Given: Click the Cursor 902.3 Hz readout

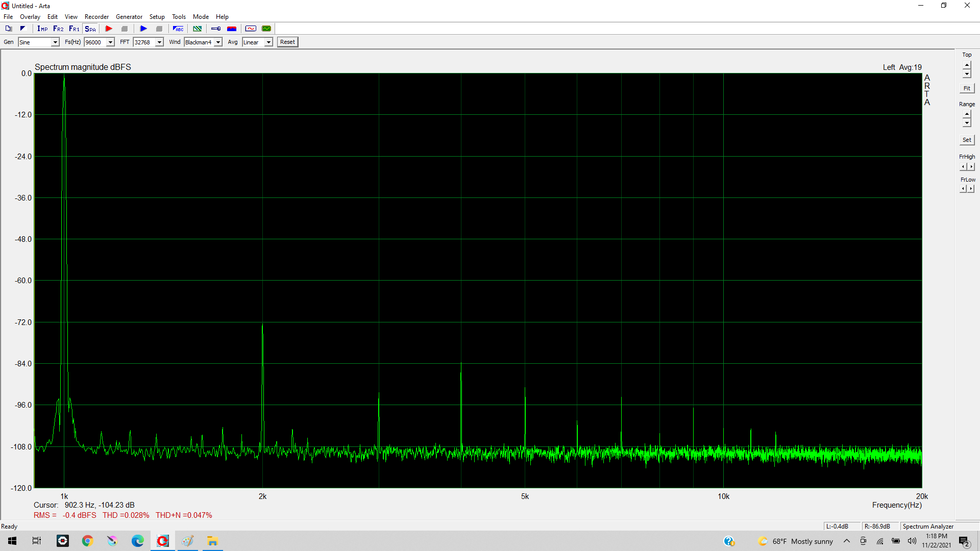Looking at the screenshot, I should pos(84,505).
